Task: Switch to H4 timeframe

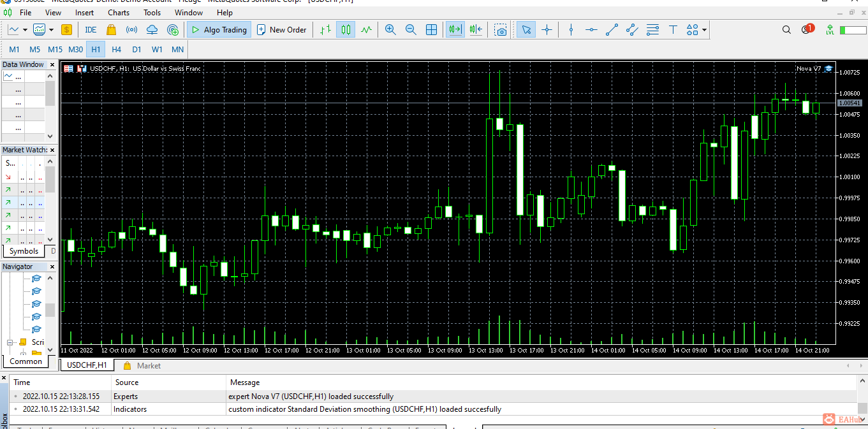Action: click(x=116, y=49)
